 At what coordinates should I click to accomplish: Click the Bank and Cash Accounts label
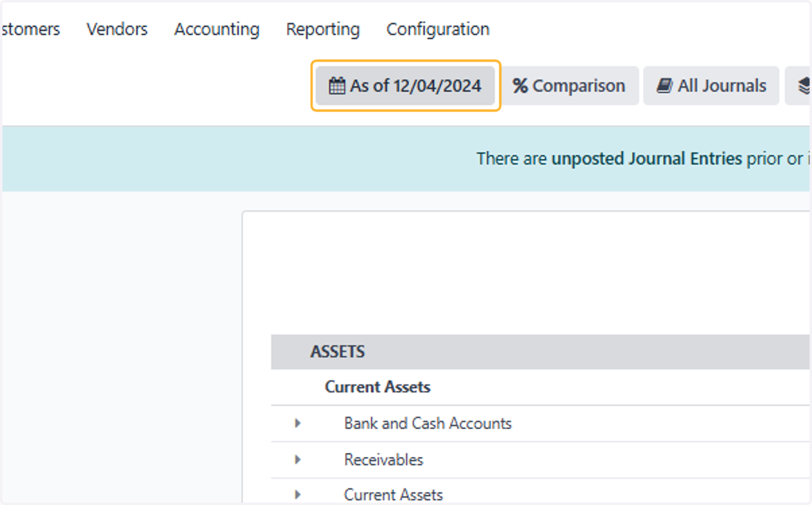(428, 424)
